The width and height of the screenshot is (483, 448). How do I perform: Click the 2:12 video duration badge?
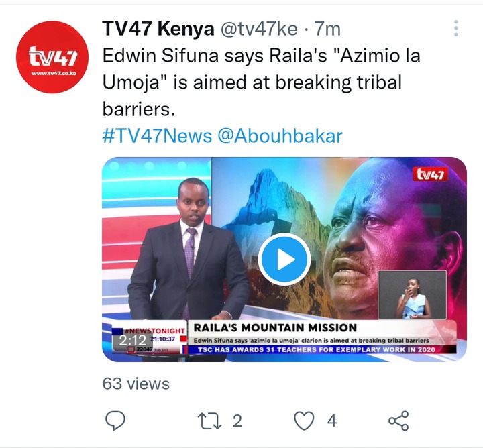(132, 341)
